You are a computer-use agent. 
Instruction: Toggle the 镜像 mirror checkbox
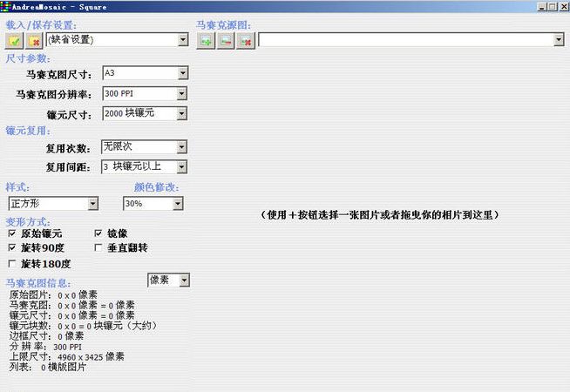[98, 233]
